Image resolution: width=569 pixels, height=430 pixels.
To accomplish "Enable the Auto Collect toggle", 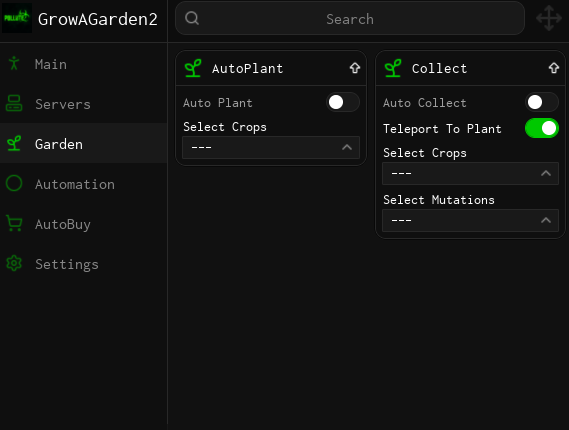I will (542, 102).
